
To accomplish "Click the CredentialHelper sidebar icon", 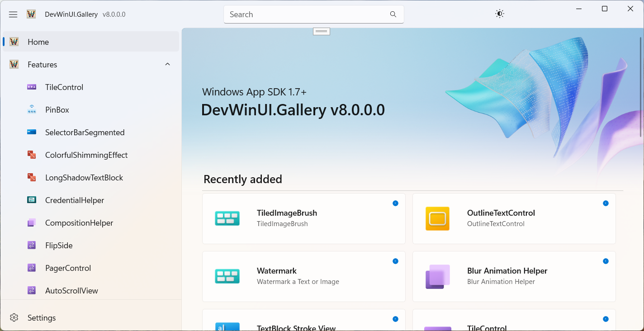I will [x=32, y=200].
